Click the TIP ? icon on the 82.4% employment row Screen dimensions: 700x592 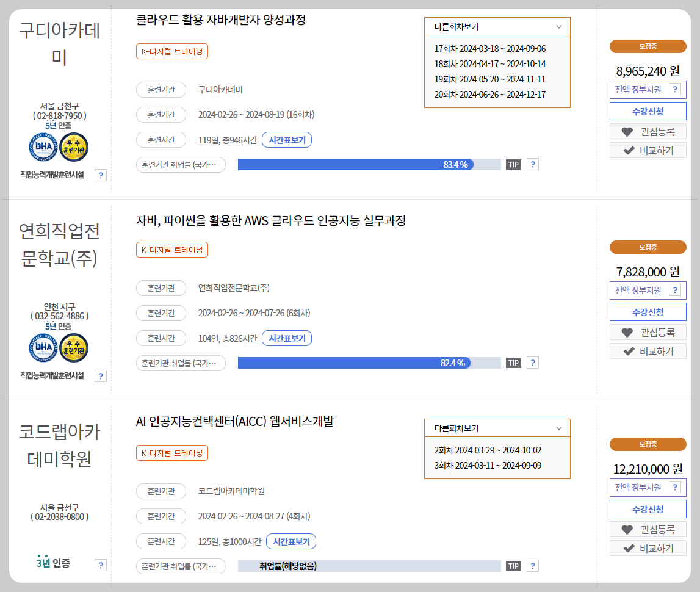tap(532, 363)
